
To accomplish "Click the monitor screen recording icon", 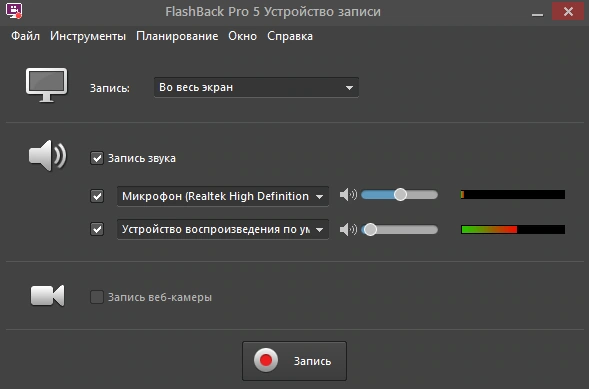I will 47,85.
